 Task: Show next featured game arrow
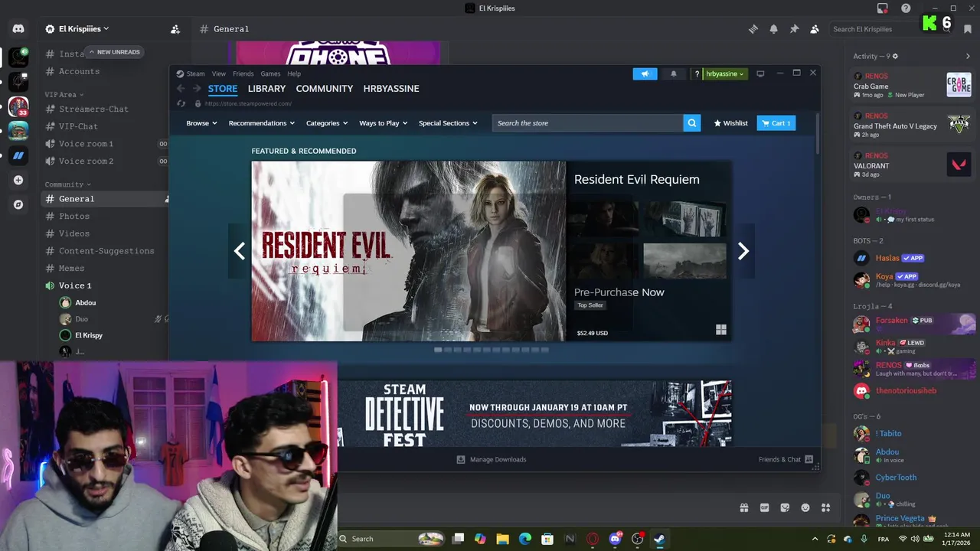click(x=743, y=251)
